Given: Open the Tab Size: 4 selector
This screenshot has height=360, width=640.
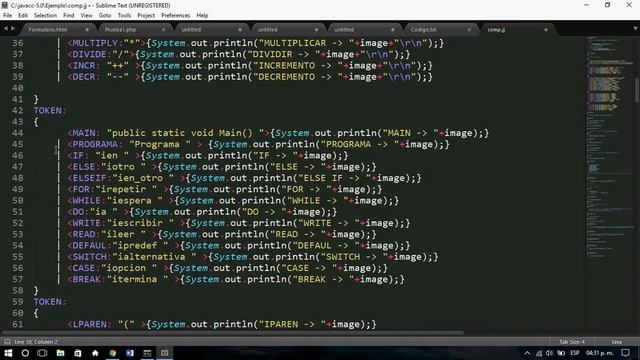Looking at the screenshot, I should (572, 342).
